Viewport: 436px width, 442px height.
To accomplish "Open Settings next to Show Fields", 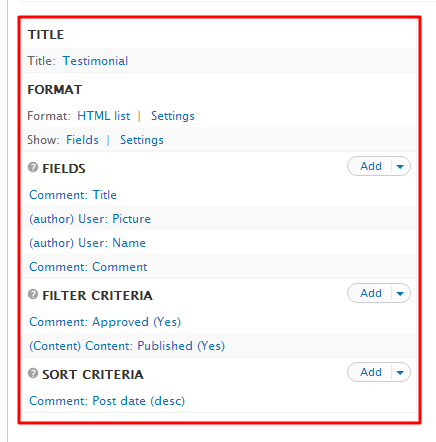I will pyautogui.click(x=142, y=140).
